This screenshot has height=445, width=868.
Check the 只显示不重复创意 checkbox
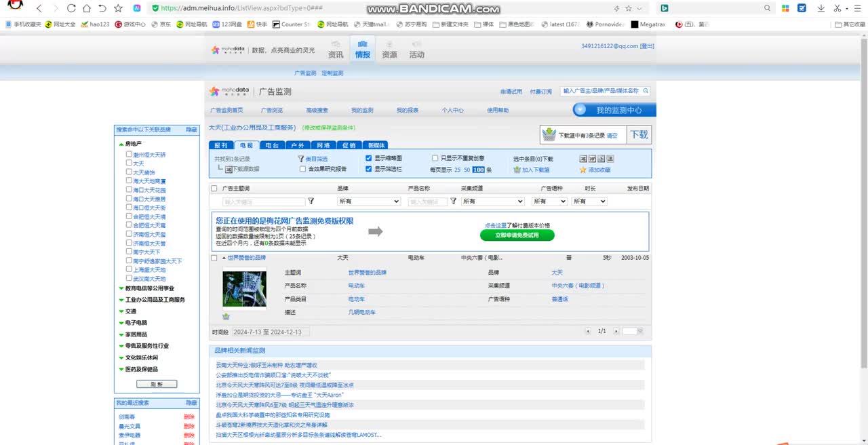click(x=435, y=158)
